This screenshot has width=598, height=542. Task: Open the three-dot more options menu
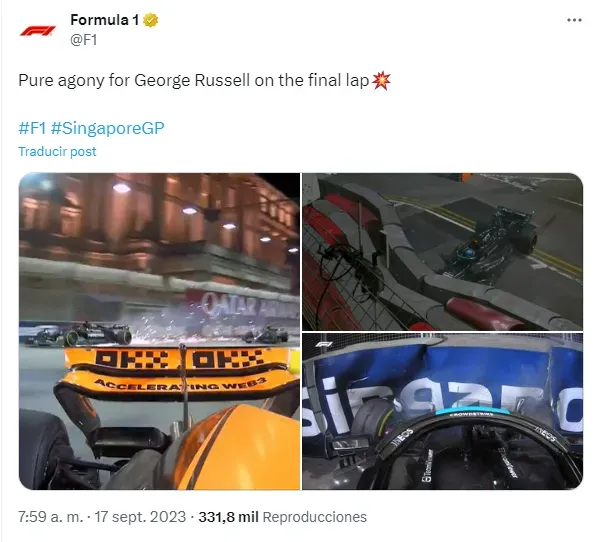click(x=574, y=20)
